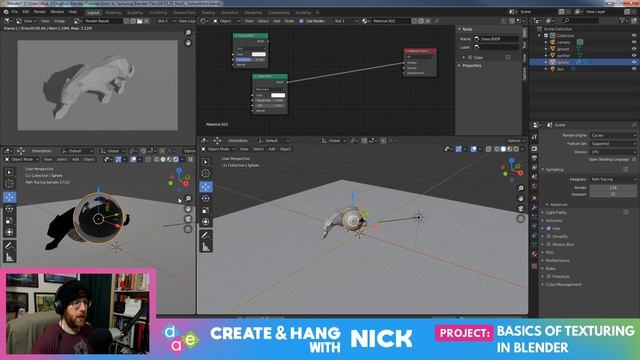Image resolution: width=640 pixels, height=360 pixels.
Task: Select the panther object in outliner
Action: click(564, 56)
